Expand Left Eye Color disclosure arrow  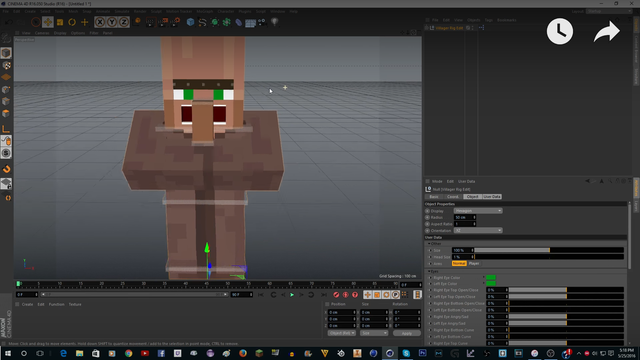click(x=484, y=284)
